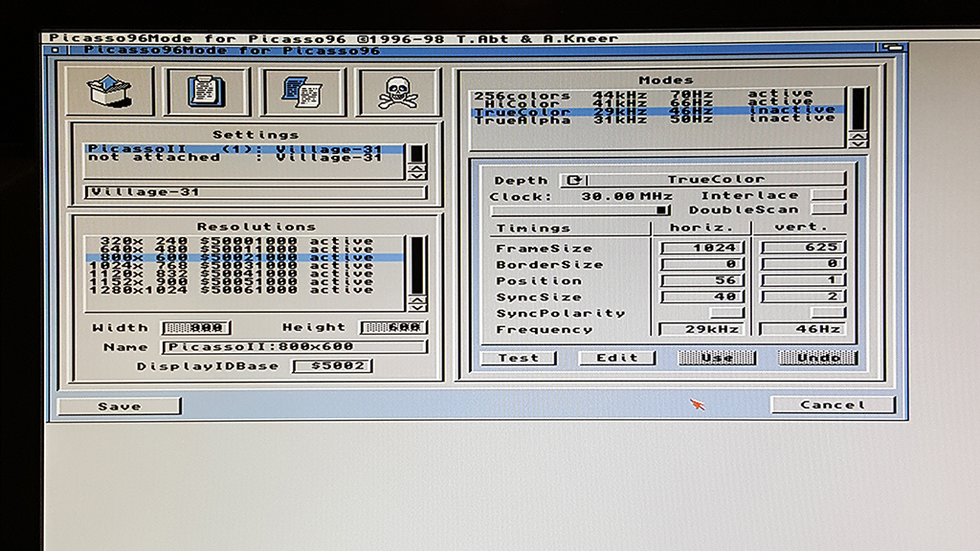Open the Depth TrueColor cycle selector
The height and width of the screenshot is (551, 980).
[x=703, y=180]
